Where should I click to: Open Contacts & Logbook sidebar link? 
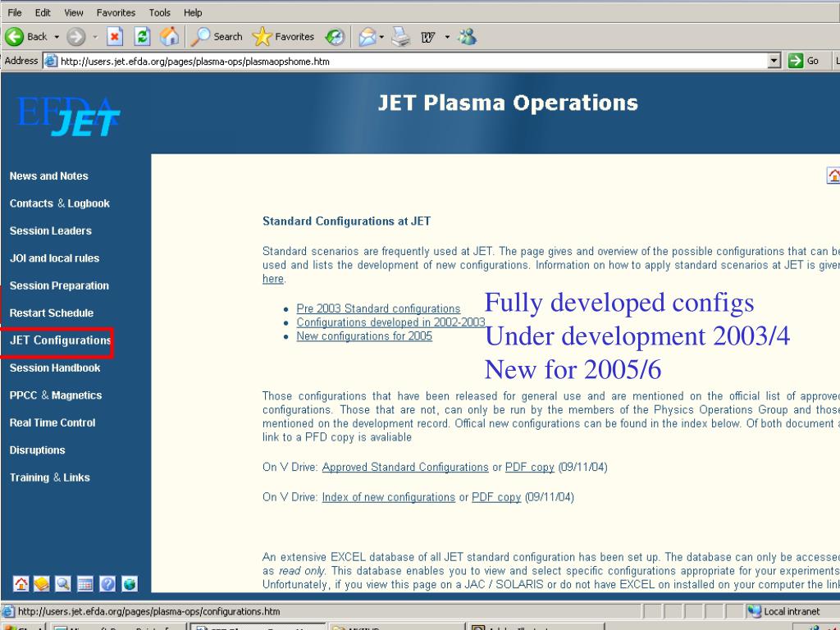click(x=59, y=203)
